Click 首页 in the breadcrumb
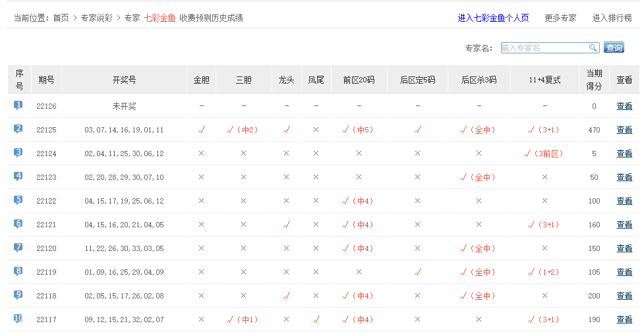 pos(61,18)
